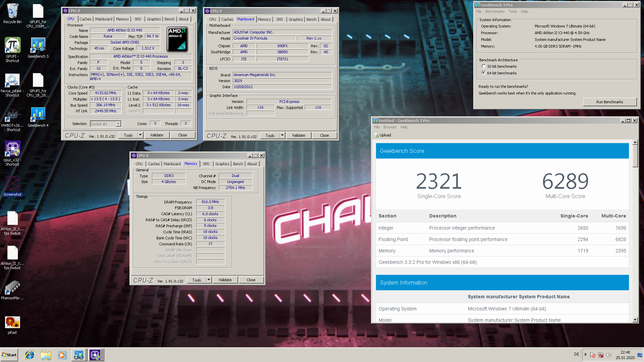
Task: Open Tools dropdown arrow in Memory window
Action: click(209, 280)
